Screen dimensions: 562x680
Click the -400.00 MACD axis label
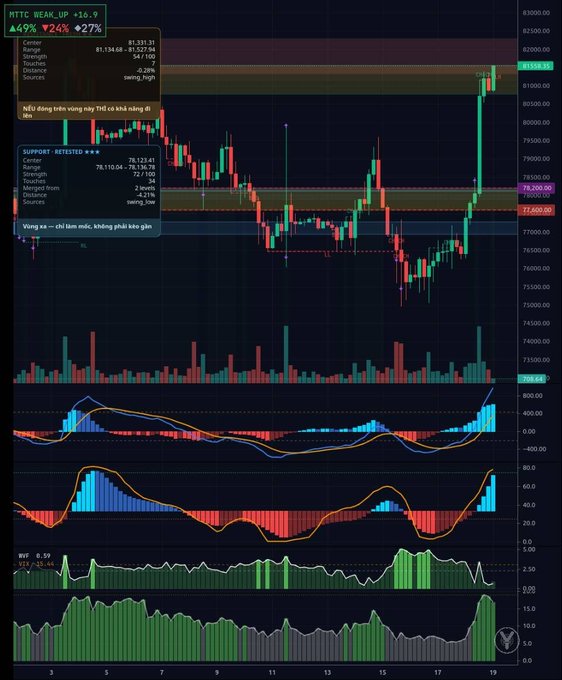pyautogui.click(x=532, y=449)
